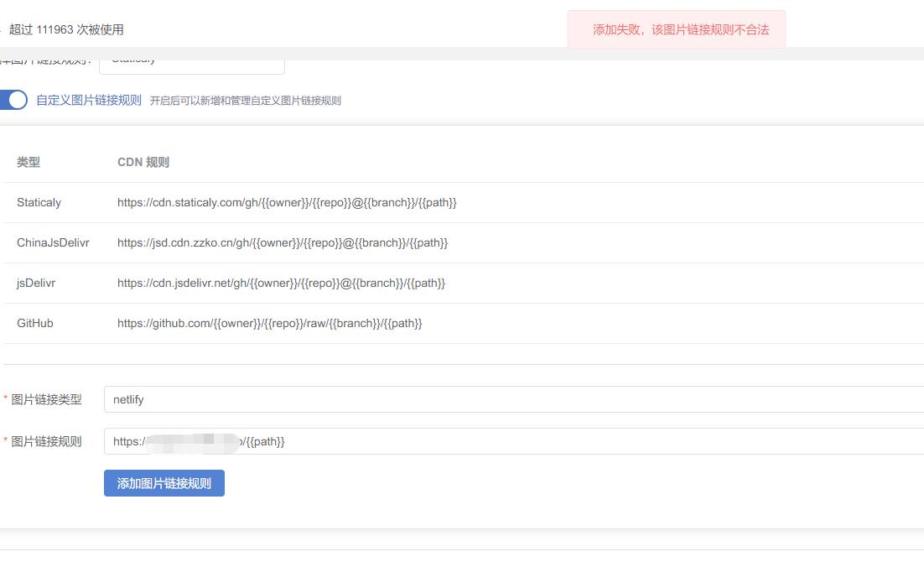Select the GitHub CDN rule row

(x=34, y=323)
